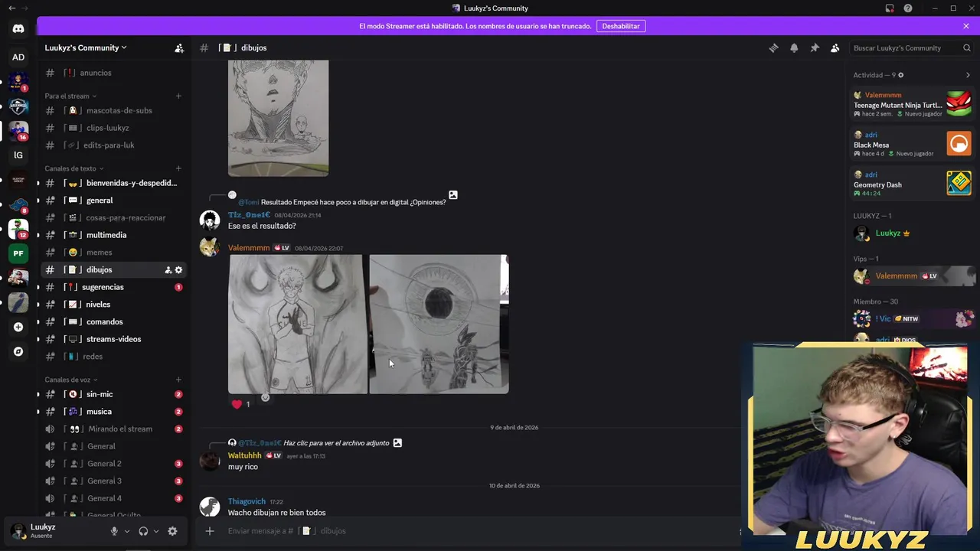Open Valemmmm's character sketch image
This screenshot has height=551, width=980.
(297, 324)
